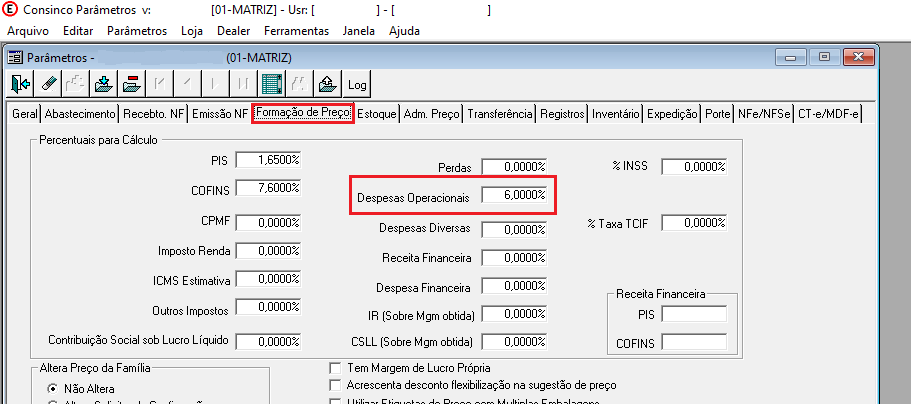Image resolution: width=911 pixels, height=404 pixels.
Task: Switch to the Recebto. NF tab
Action: pos(153,114)
